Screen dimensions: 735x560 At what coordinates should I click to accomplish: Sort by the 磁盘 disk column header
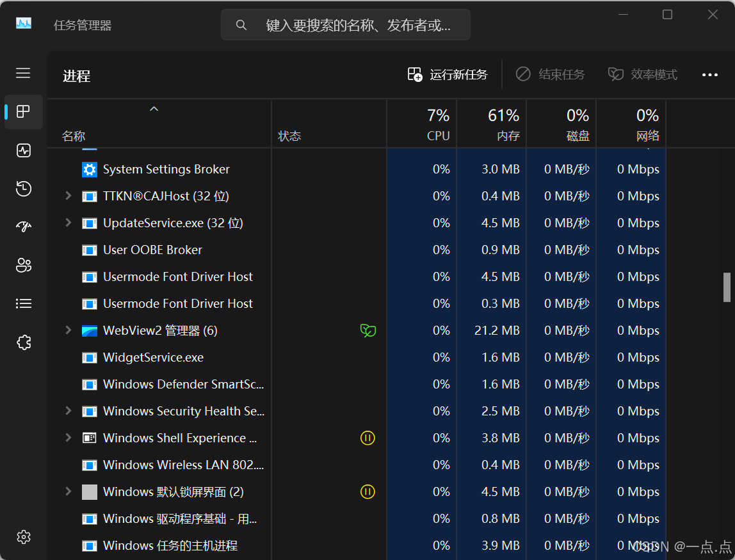click(x=561, y=125)
